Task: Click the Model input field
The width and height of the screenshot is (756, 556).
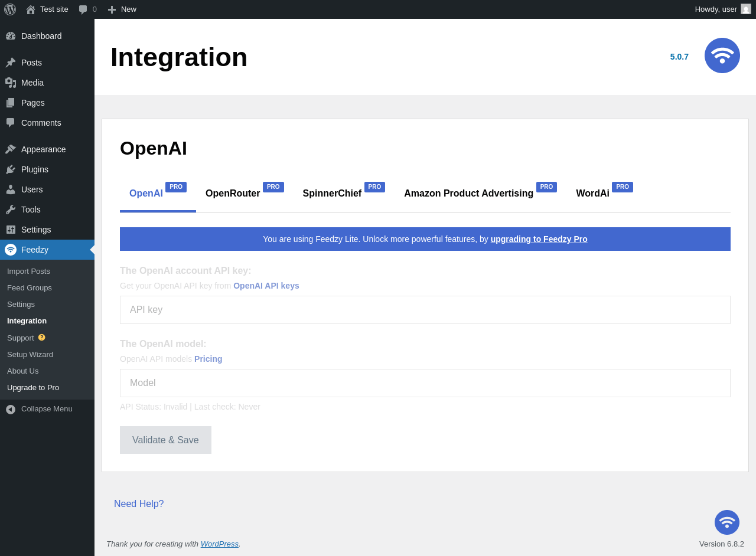Action: (x=425, y=383)
